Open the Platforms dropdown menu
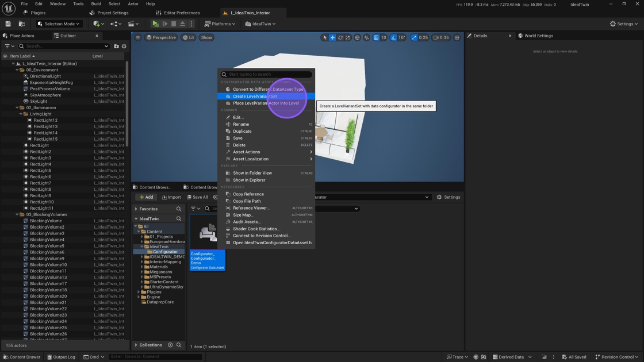Screen dimensions: 644x362 click(x=220, y=24)
